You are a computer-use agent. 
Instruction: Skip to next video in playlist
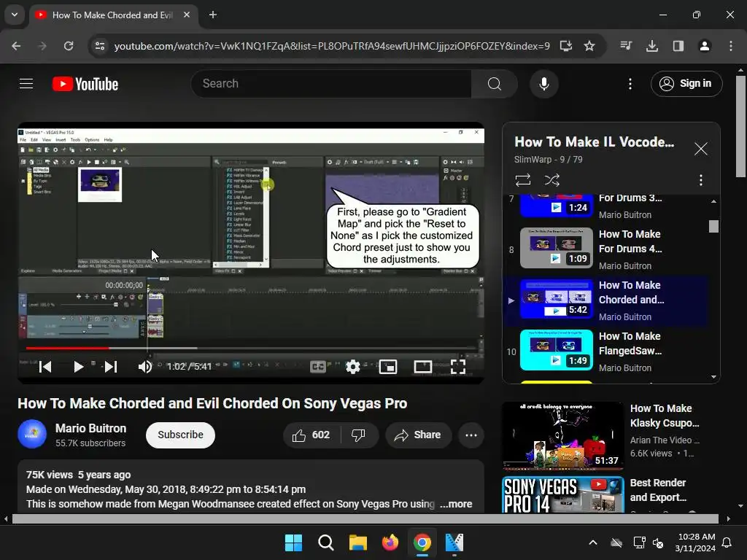[x=111, y=367]
